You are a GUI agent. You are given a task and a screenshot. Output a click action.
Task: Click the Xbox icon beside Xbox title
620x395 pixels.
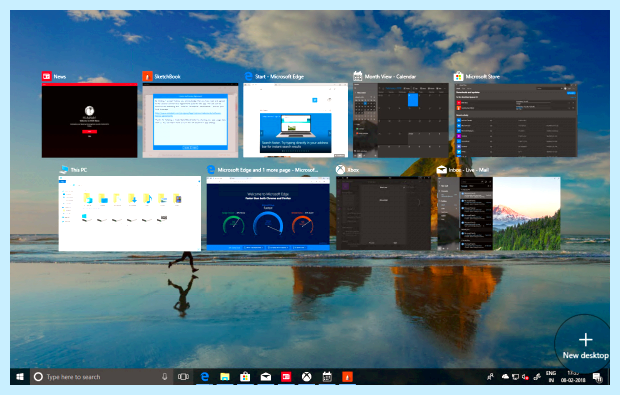pos(340,170)
